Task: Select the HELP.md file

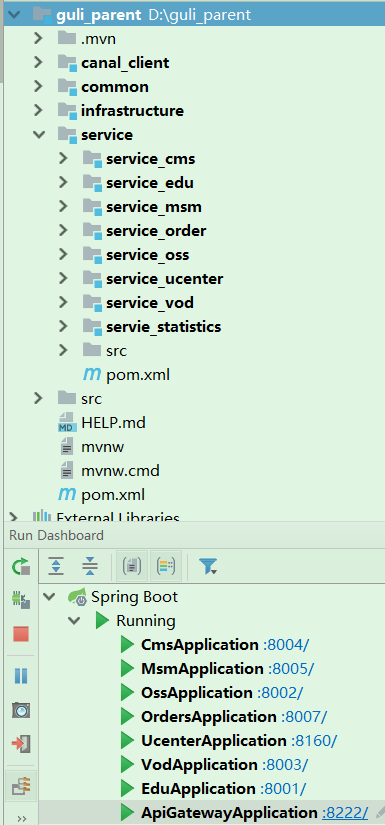Action: click(114, 422)
